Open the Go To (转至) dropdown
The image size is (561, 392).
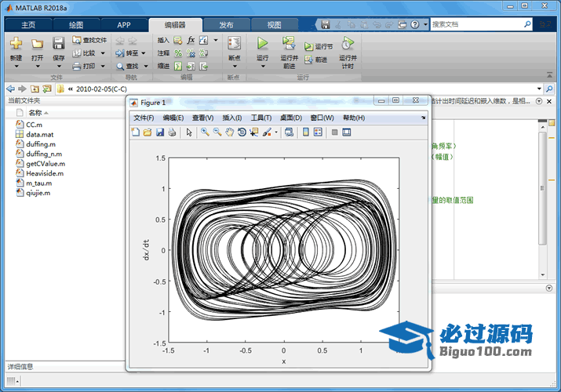coord(144,53)
